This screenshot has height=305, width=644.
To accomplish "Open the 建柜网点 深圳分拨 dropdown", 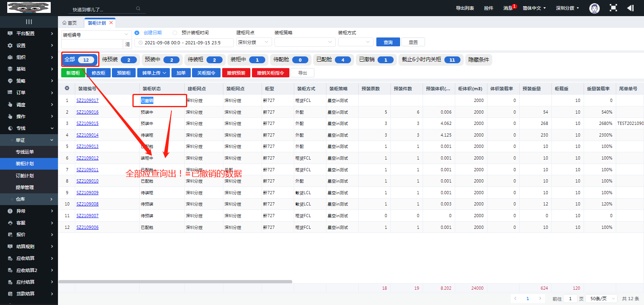I will [x=254, y=42].
